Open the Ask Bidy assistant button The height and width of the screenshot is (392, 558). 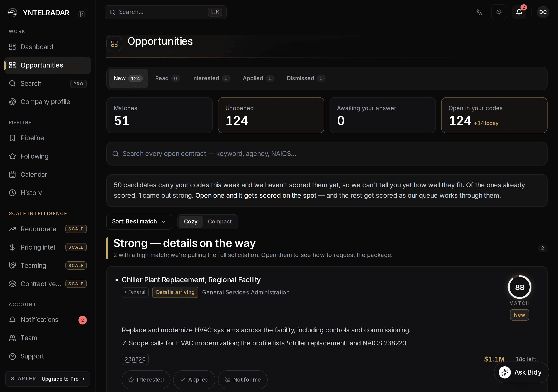(x=521, y=372)
